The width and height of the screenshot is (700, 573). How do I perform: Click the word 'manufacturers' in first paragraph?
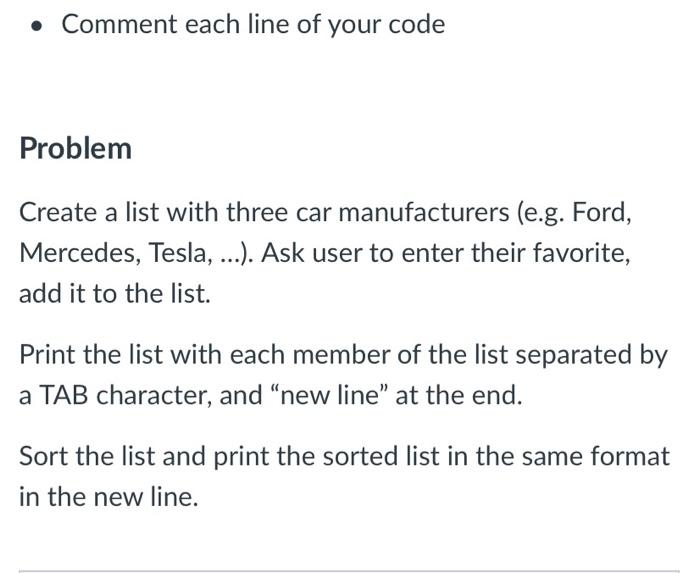[x=424, y=212]
